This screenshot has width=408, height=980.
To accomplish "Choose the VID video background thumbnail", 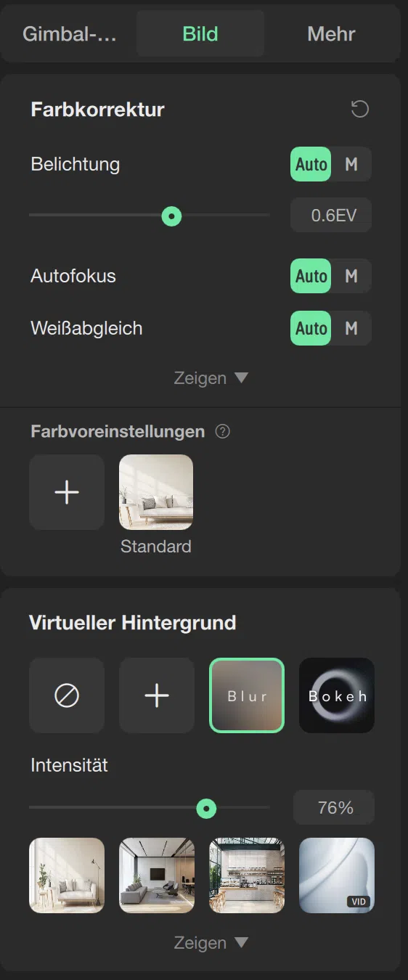I will click(x=337, y=875).
